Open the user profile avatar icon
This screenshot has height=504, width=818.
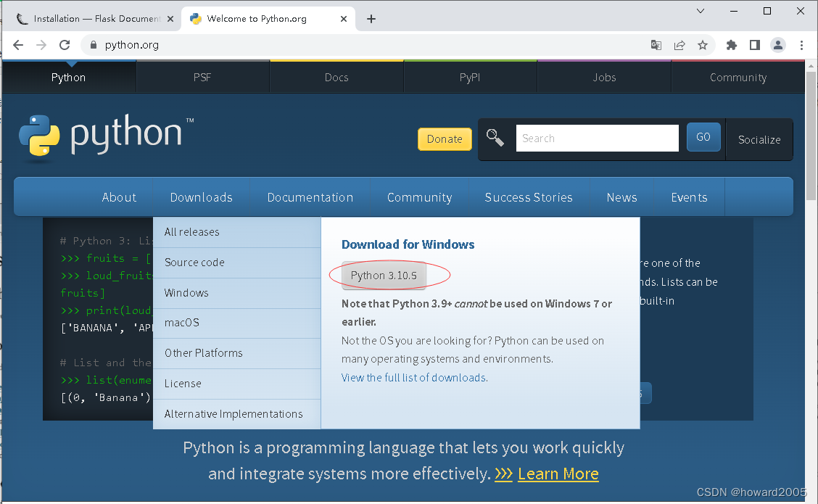(778, 45)
